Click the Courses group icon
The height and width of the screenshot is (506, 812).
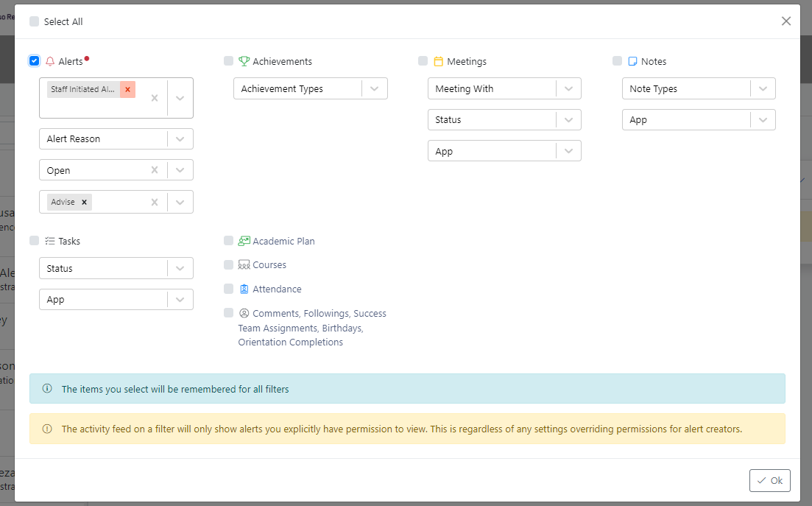pyautogui.click(x=244, y=264)
